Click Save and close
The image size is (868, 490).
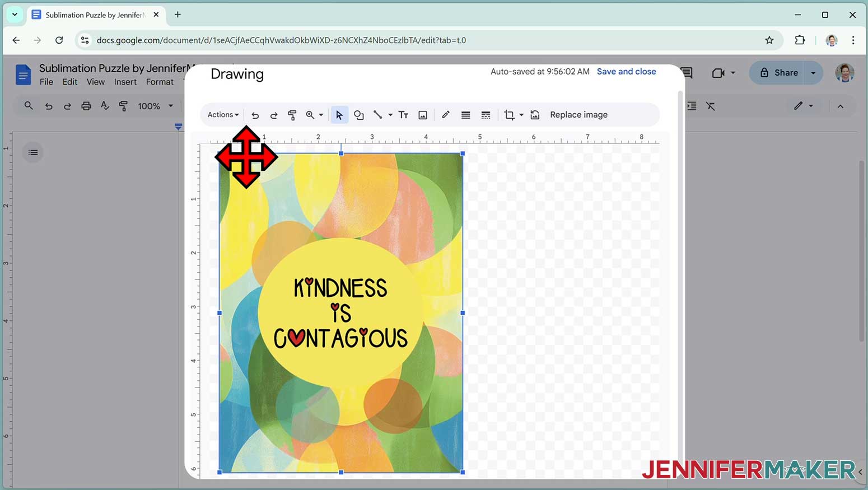pos(626,72)
